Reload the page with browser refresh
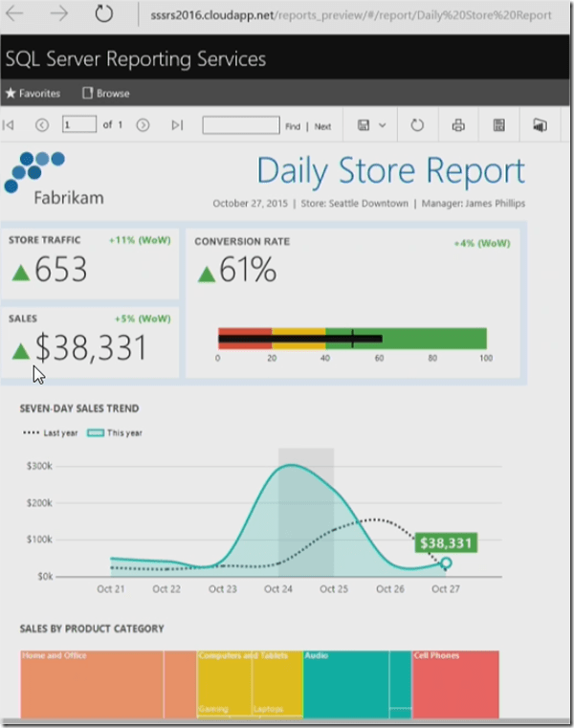The width and height of the screenshot is (574, 728). [103, 14]
